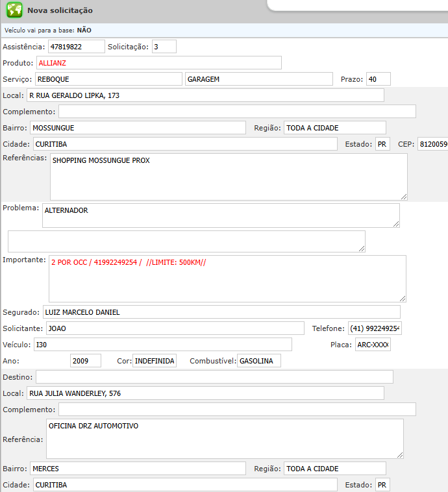Click the Solicitação number field

164,47
